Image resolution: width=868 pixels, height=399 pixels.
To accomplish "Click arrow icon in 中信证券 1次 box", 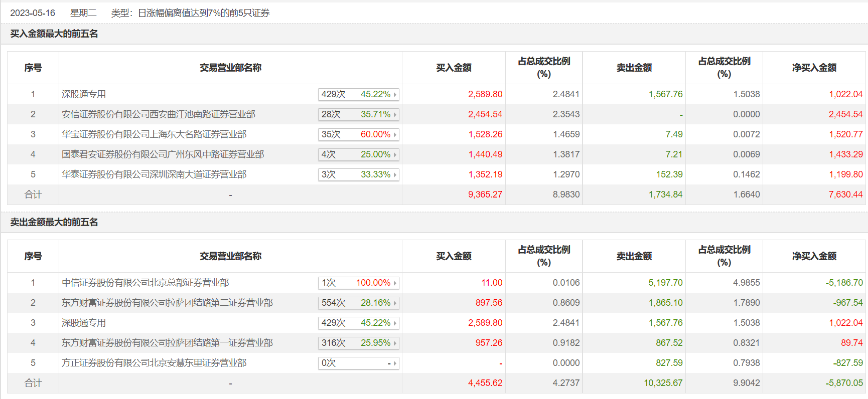I will 395,283.
